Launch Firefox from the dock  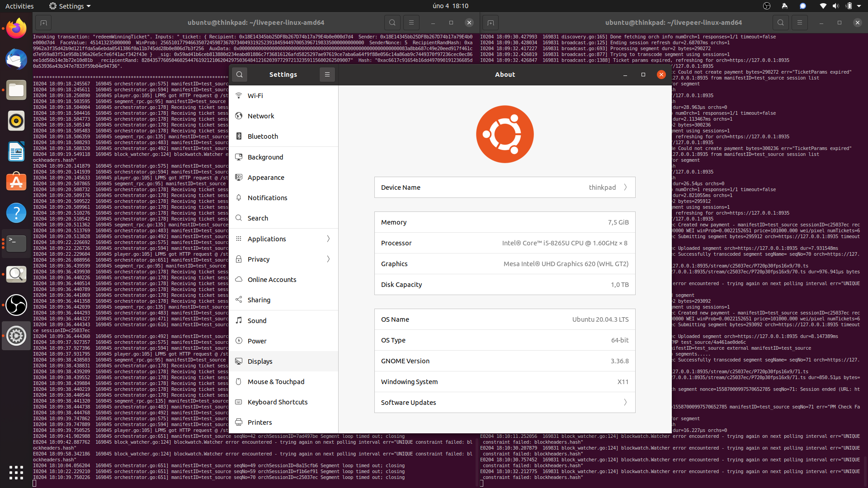16,28
